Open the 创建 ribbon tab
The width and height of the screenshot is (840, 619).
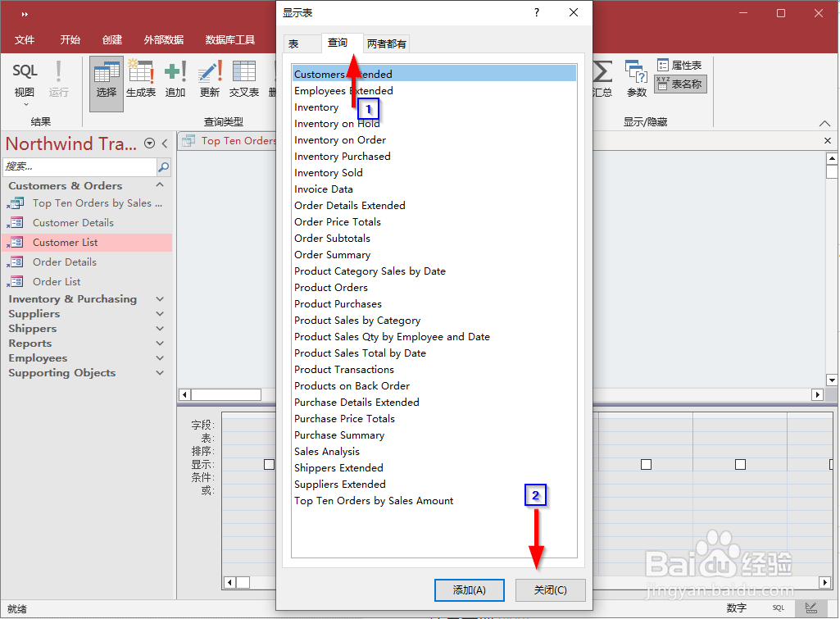click(x=112, y=40)
